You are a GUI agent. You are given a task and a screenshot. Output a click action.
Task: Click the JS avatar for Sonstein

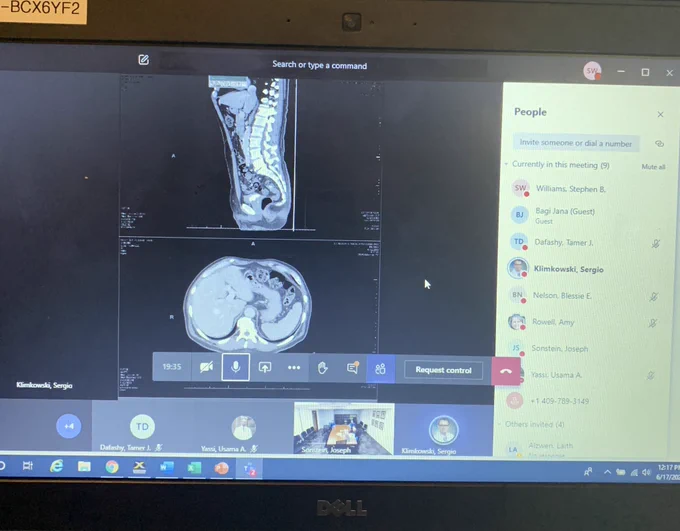(x=515, y=347)
